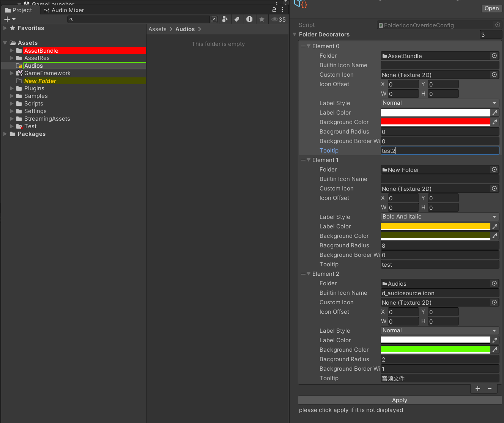Click the test2 Tooltip field
This screenshot has height=423, width=504.
tap(440, 151)
